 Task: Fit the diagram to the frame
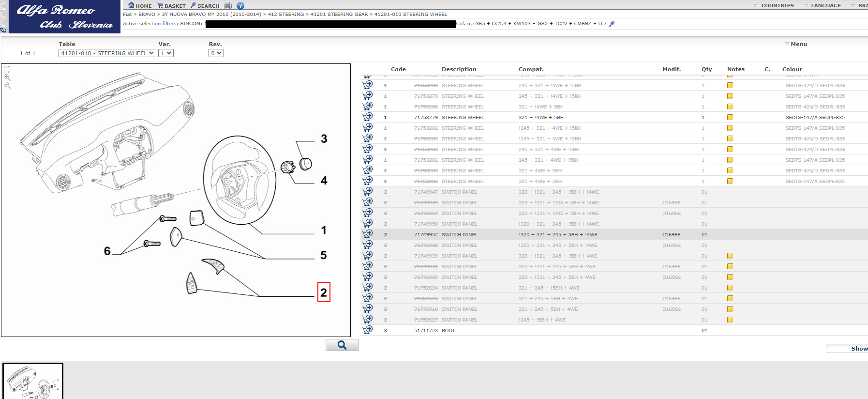pos(7,70)
